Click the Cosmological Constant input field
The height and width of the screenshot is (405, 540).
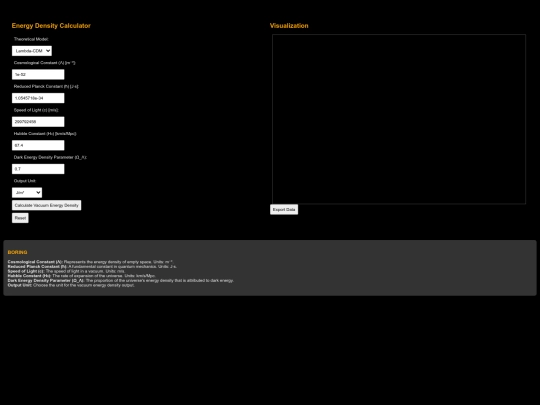point(38,74)
